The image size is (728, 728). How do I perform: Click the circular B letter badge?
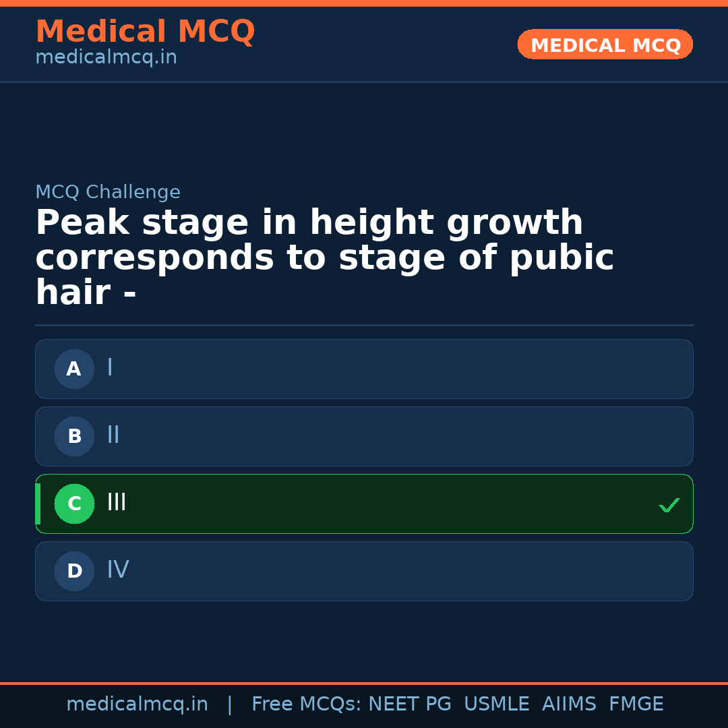[74, 436]
